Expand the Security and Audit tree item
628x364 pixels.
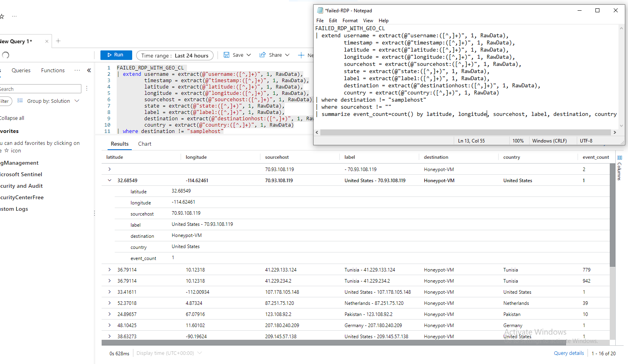tap(21, 186)
